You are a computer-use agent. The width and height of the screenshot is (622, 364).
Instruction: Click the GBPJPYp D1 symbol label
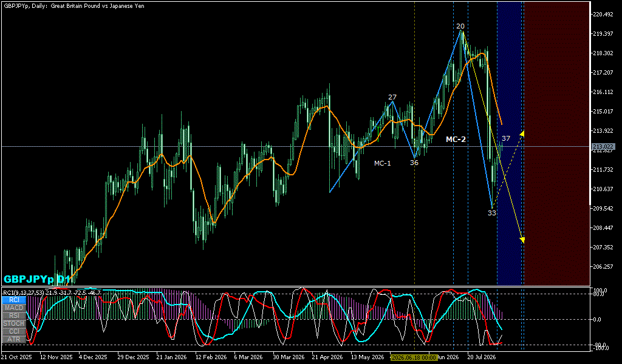click(37, 279)
